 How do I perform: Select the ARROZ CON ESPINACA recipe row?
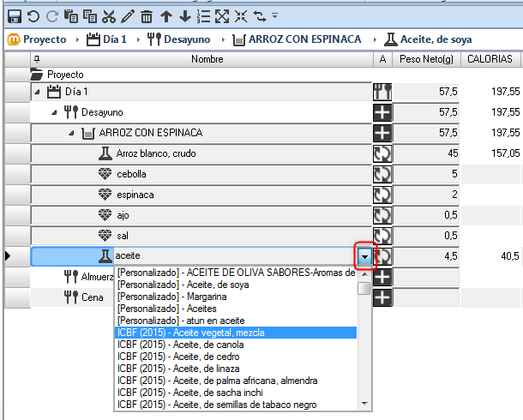[201, 133]
